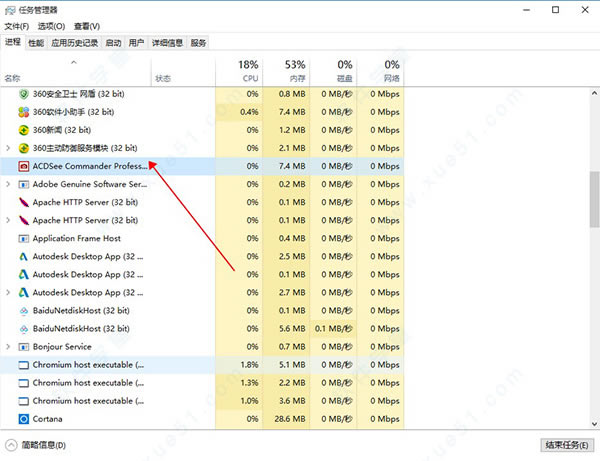Click the 1.8% CPU value cell
The image size is (600, 461).
coord(249,365)
